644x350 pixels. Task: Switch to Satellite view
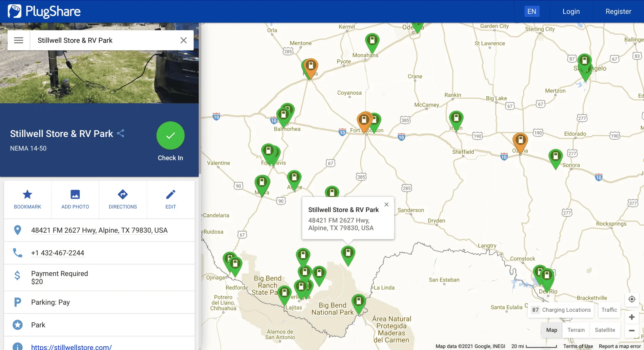605,330
